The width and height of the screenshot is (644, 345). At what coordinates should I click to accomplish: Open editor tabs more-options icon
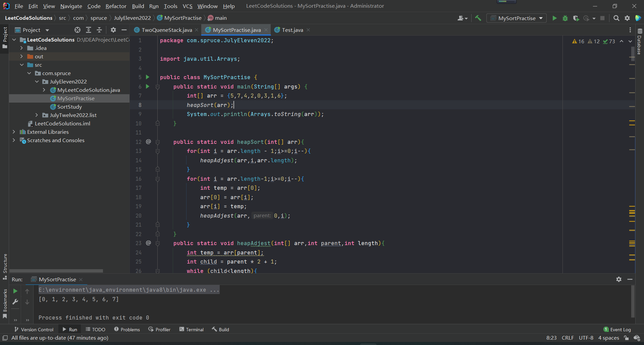[630, 30]
